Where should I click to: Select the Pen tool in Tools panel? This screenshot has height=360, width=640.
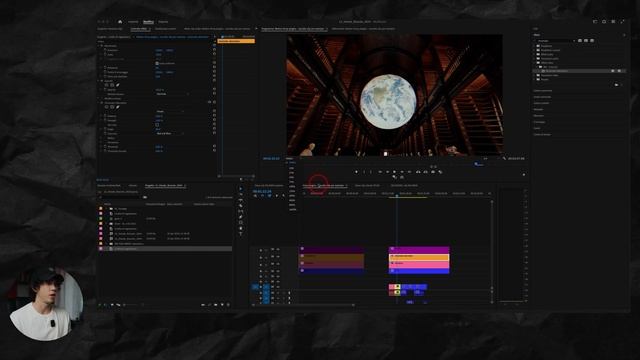pos(241,217)
